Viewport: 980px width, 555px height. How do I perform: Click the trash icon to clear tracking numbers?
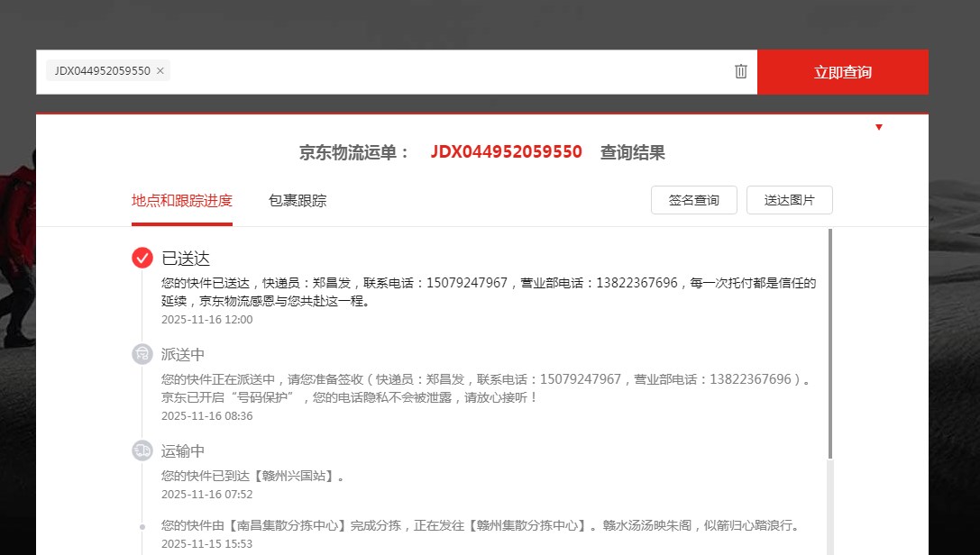[x=741, y=71]
